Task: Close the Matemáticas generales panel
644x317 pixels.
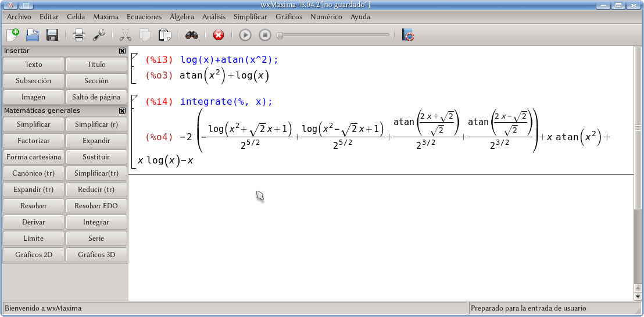Action: 122,111
